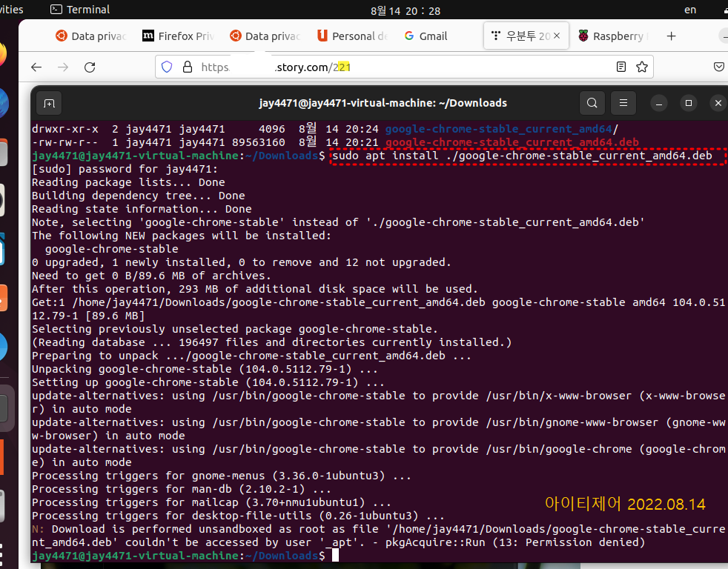Screen dimensions: 728x569
Task: Switch to Raspberry tab
Action: [x=613, y=36]
